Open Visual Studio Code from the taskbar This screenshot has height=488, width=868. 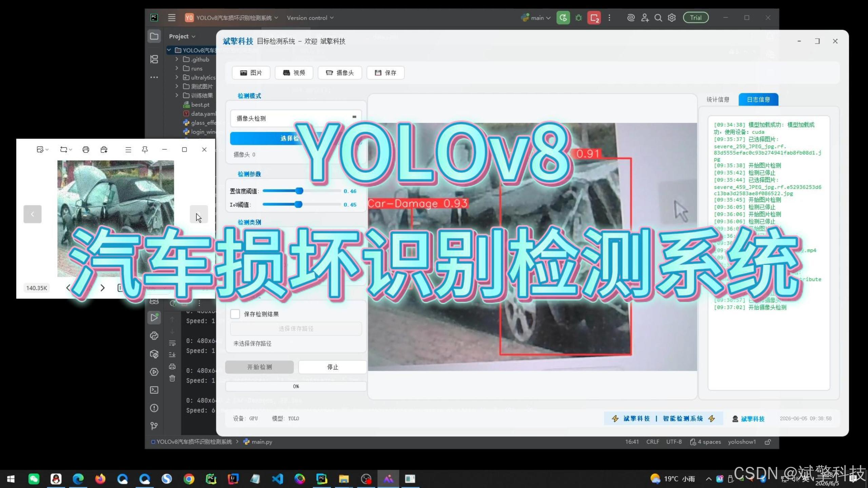pyautogui.click(x=277, y=479)
